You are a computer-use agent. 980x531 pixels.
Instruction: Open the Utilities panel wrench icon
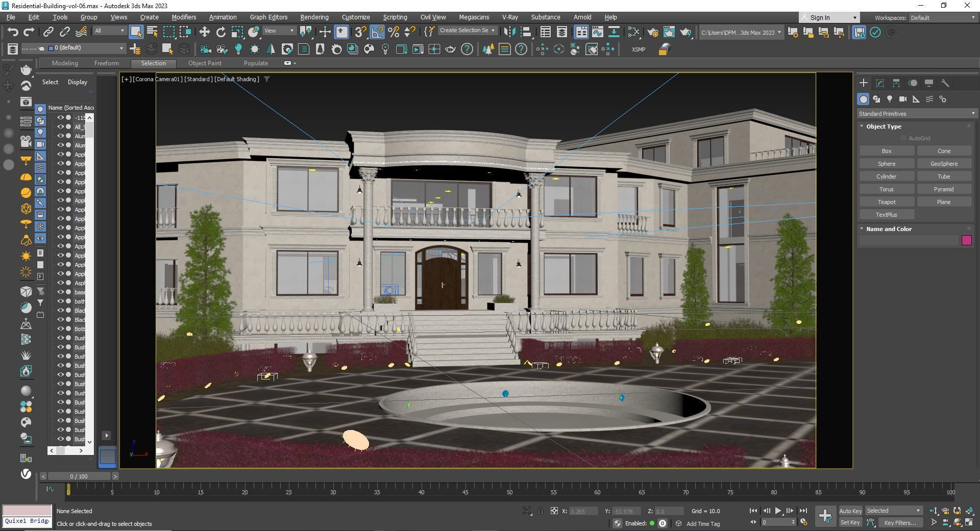click(x=945, y=83)
